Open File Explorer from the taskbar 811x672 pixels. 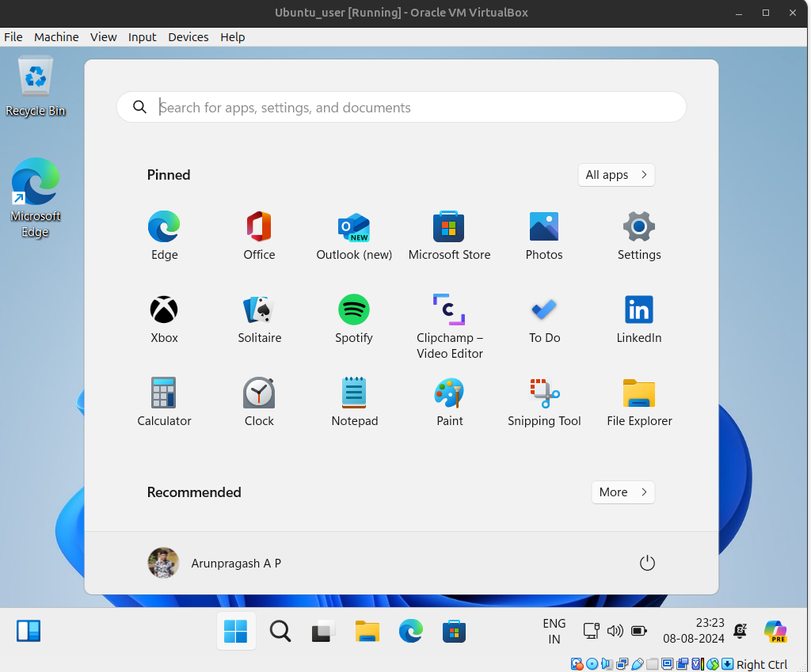coord(367,631)
